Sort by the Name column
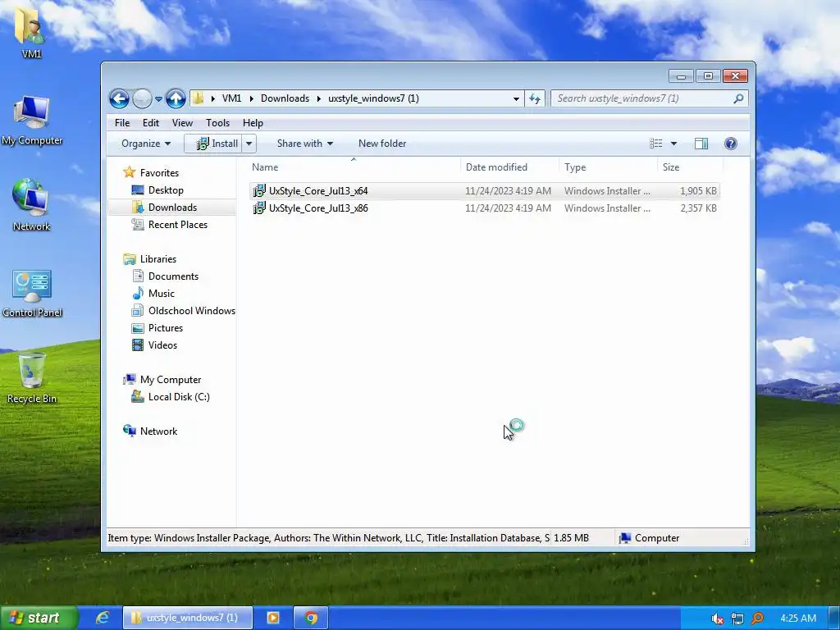Screen dimensions: 840x630 coord(354,167)
